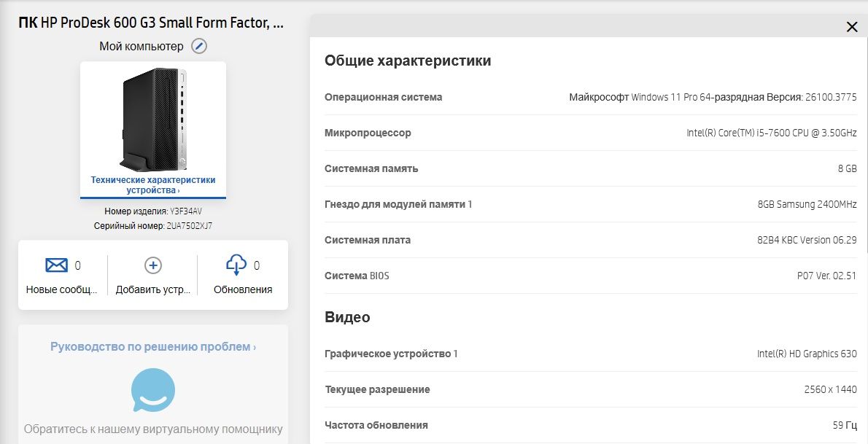This screenshot has width=868, height=444.
Task: Click the Видео section heading
Action: tap(348, 317)
